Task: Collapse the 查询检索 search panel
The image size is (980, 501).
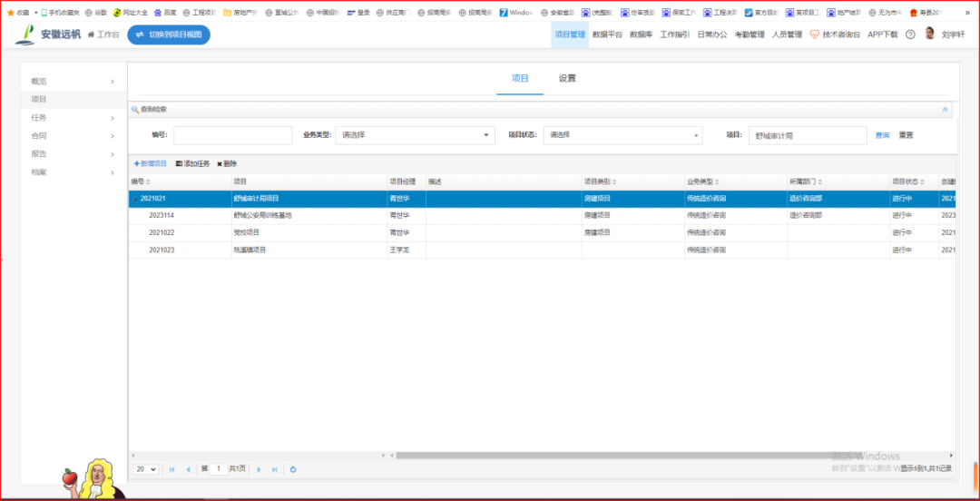Action: [x=945, y=109]
